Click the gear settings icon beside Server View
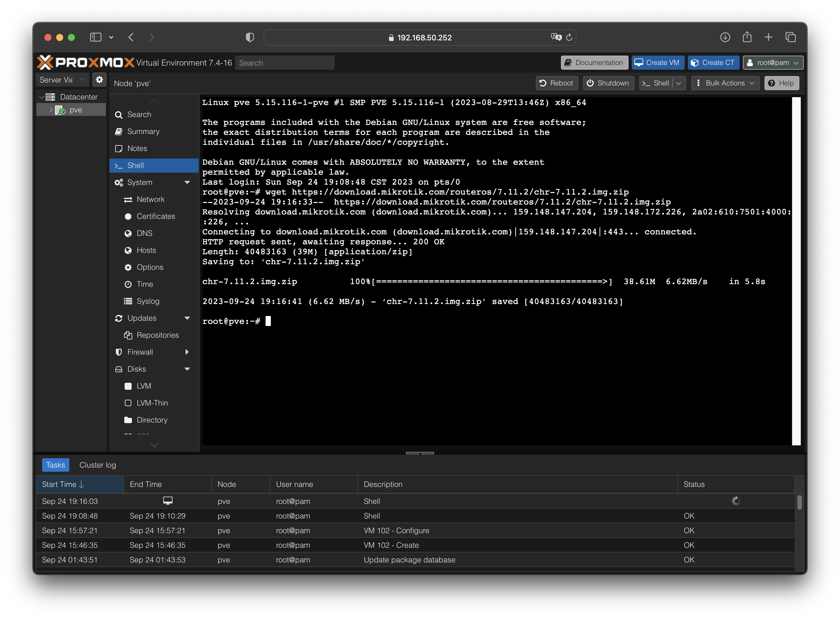This screenshot has width=840, height=618. [99, 80]
